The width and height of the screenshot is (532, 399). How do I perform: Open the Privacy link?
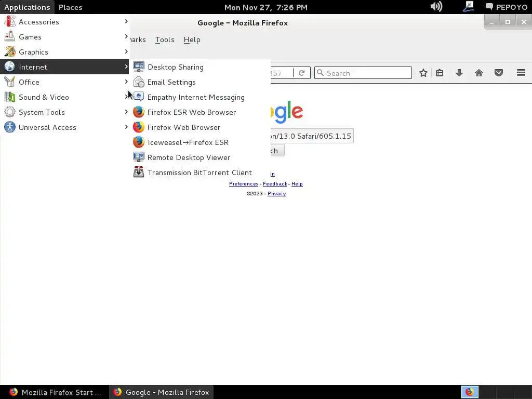[x=276, y=194]
